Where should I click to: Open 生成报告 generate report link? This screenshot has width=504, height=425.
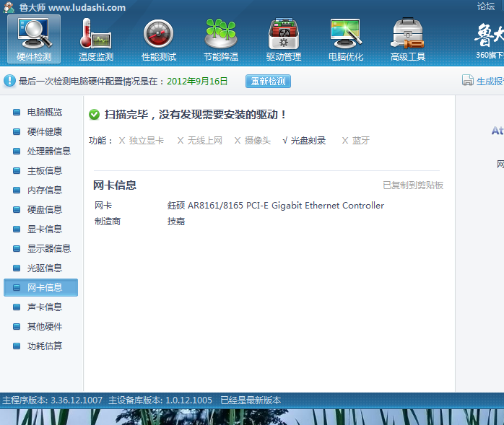490,82
